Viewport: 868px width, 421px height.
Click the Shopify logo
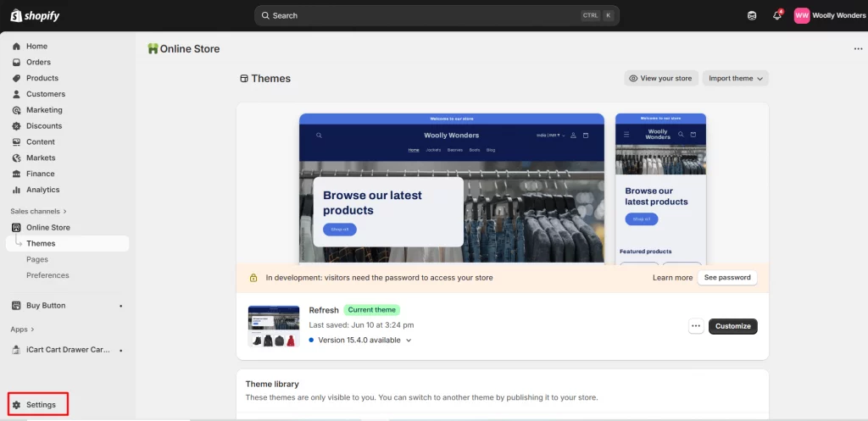(35, 15)
